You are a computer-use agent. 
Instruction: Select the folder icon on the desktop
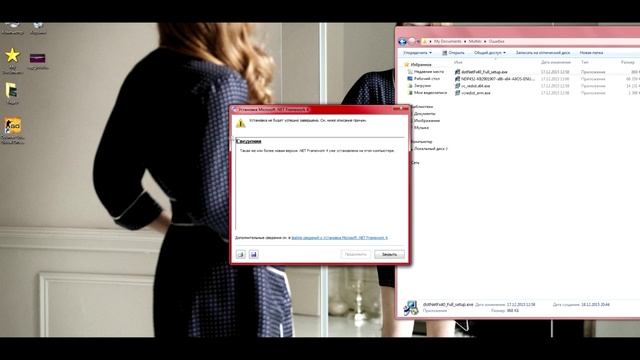pyautogui.click(x=12, y=91)
